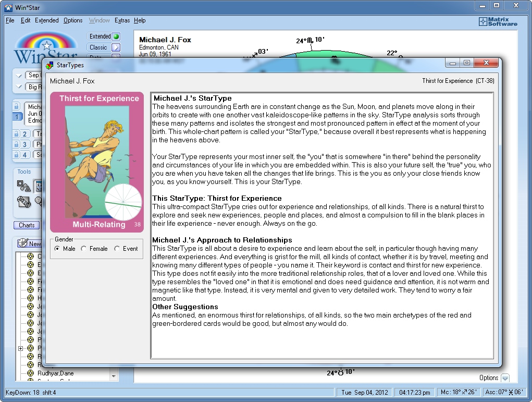
Task: Click the lock icon above chart slot 1
Action: [16, 106]
